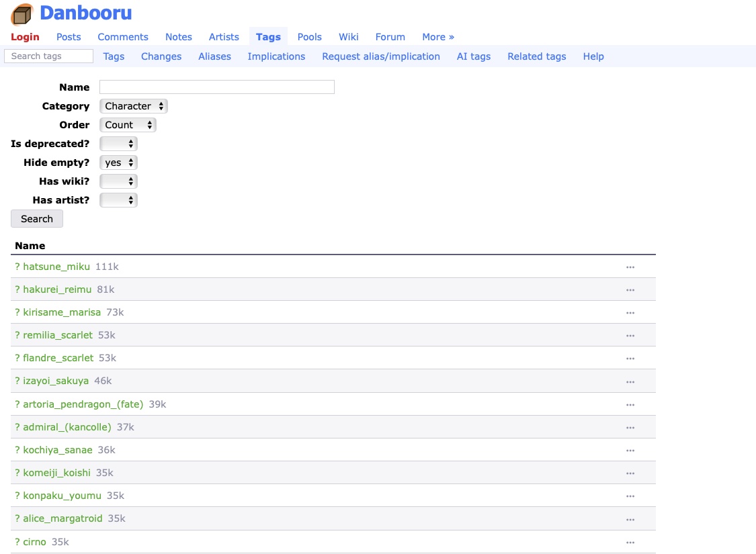Open the alice_margatroid tag
The width and height of the screenshot is (756, 554).
coord(62,518)
